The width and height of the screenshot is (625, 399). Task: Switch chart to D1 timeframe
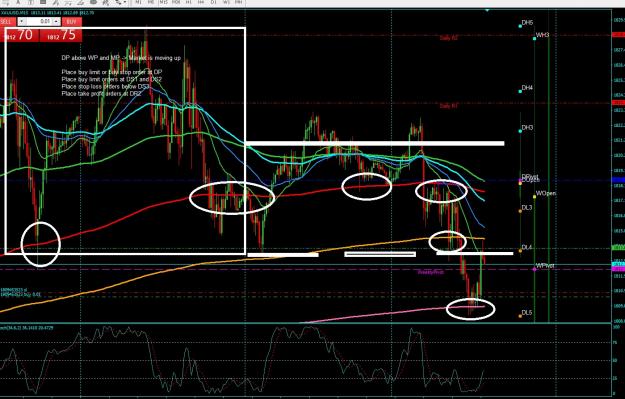[x=214, y=2]
